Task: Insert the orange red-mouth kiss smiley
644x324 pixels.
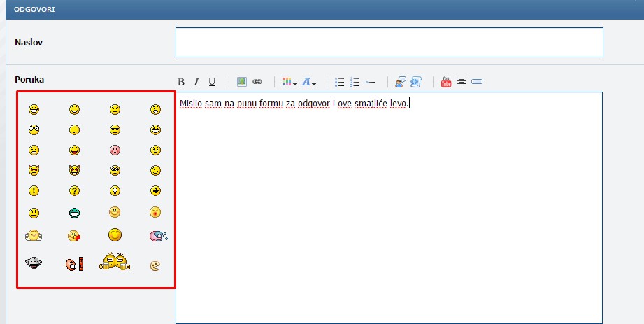Action: coord(155,212)
